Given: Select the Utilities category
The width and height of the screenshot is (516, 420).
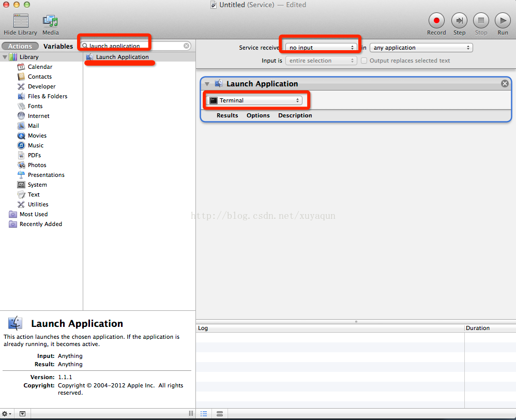Looking at the screenshot, I should (x=38, y=204).
